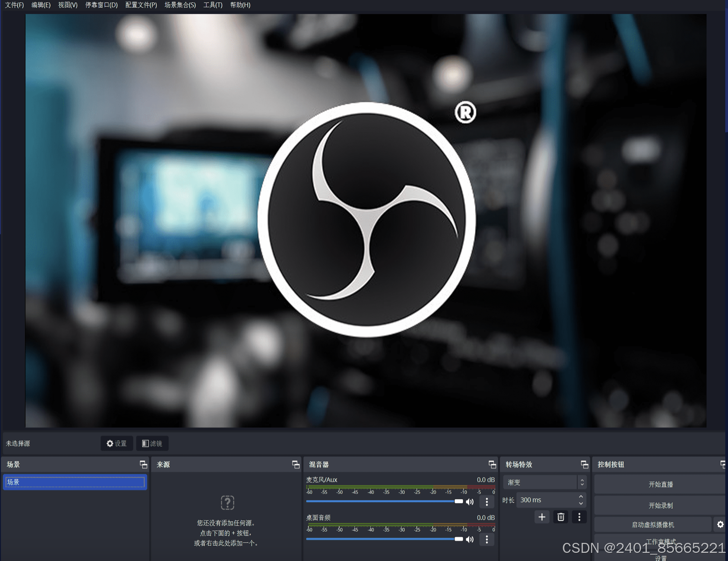728x561 pixels.
Task: Click the 0.0 dB value for 麦克风/Aux
Action: pyautogui.click(x=486, y=480)
